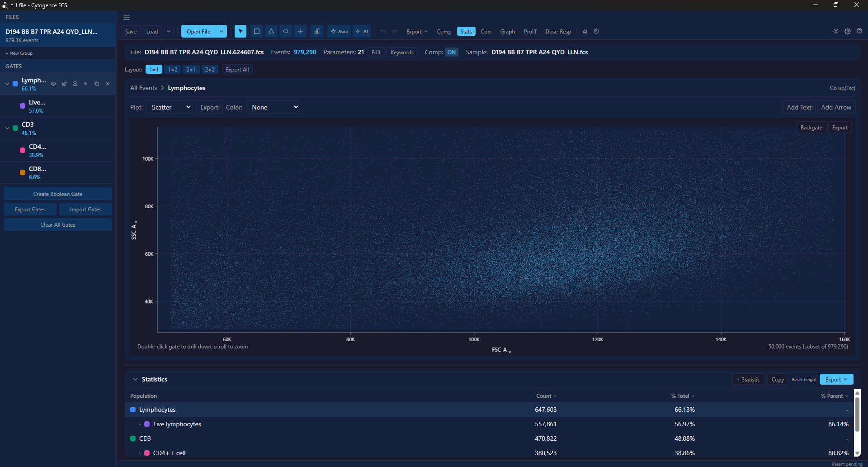Open the Color None dropdown

pos(273,107)
